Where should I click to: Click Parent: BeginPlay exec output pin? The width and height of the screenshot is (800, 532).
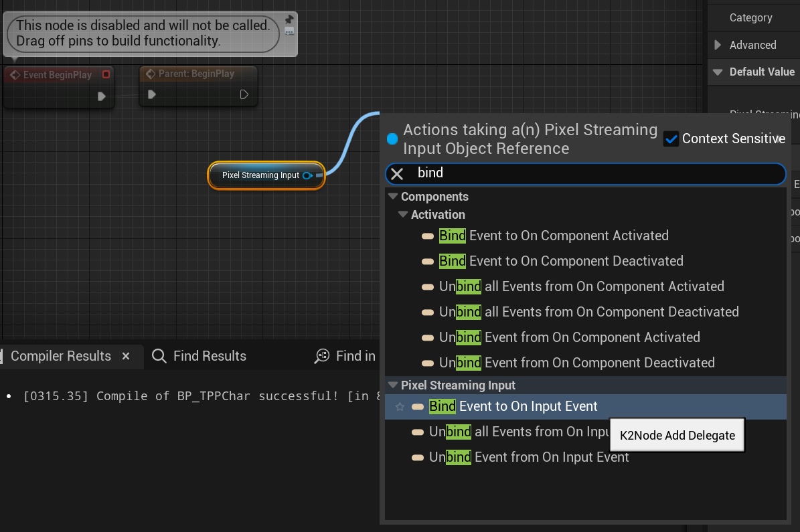(x=244, y=94)
